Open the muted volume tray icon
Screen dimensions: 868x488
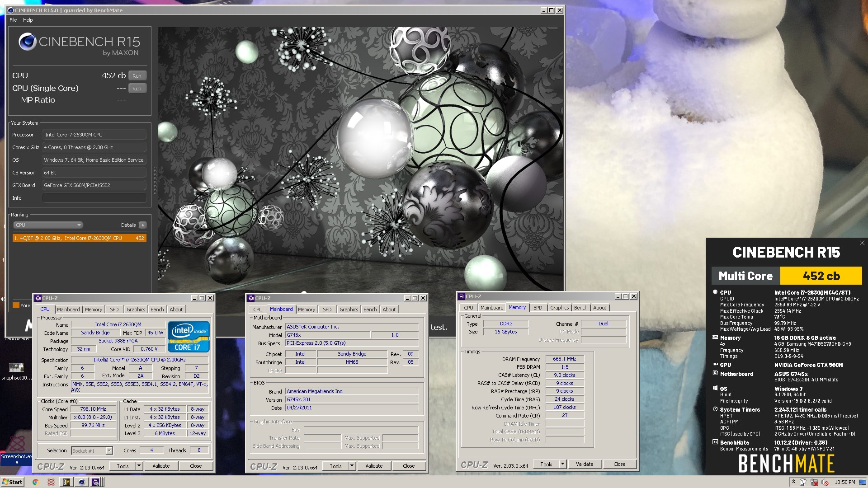825,482
